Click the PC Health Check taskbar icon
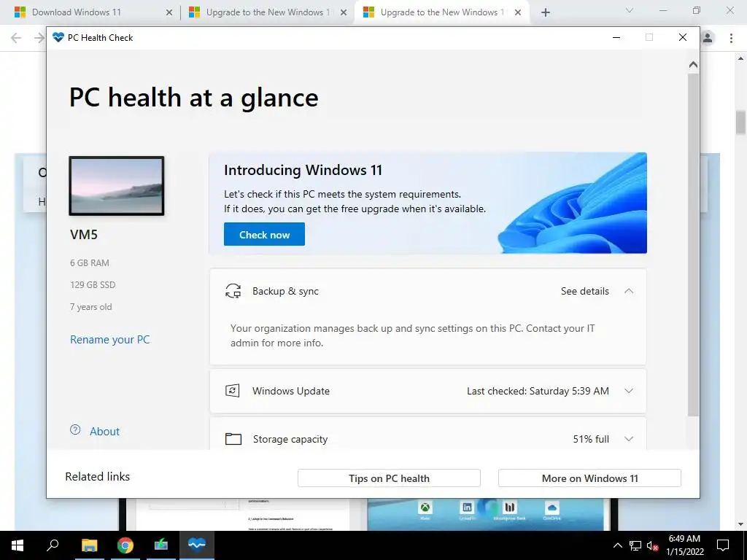 pyautogui.click(x=197, y=545)
